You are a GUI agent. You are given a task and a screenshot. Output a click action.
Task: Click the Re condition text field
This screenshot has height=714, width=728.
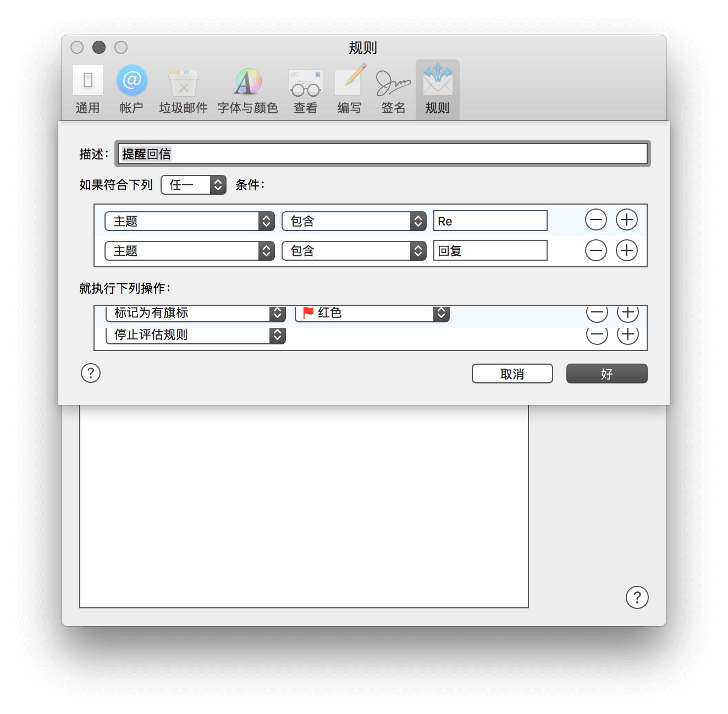[x=490, y=221]
